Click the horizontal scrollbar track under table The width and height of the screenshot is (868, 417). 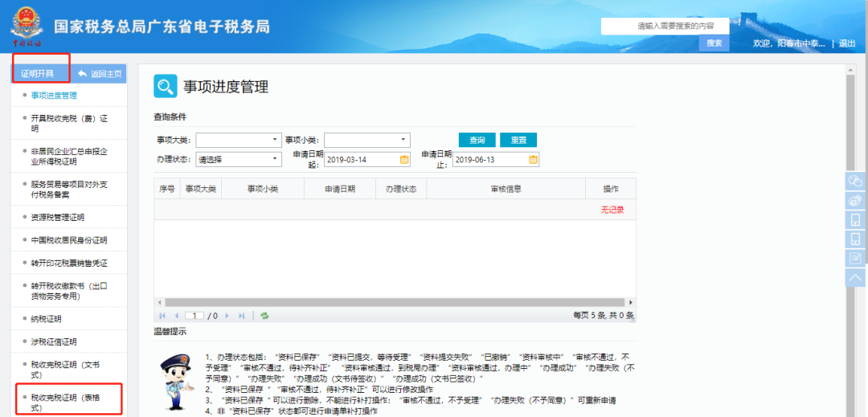(x=395, y=303)
